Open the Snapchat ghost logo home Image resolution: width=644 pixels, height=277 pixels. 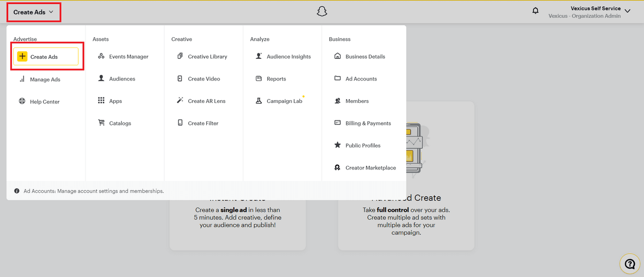(x=322, y=11)
